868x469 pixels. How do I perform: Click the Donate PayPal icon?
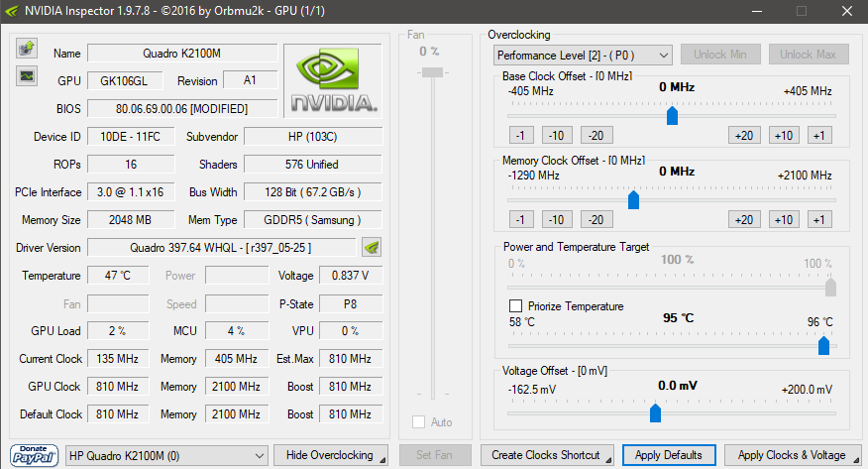tap(34, 455)
